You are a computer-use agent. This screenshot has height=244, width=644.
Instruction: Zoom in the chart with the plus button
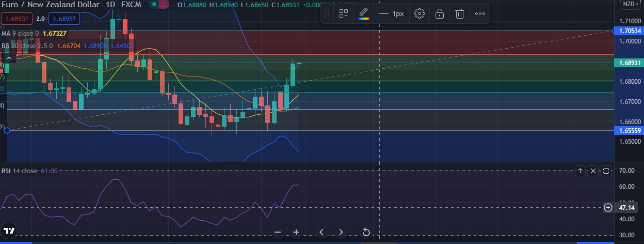pos(296,232)
